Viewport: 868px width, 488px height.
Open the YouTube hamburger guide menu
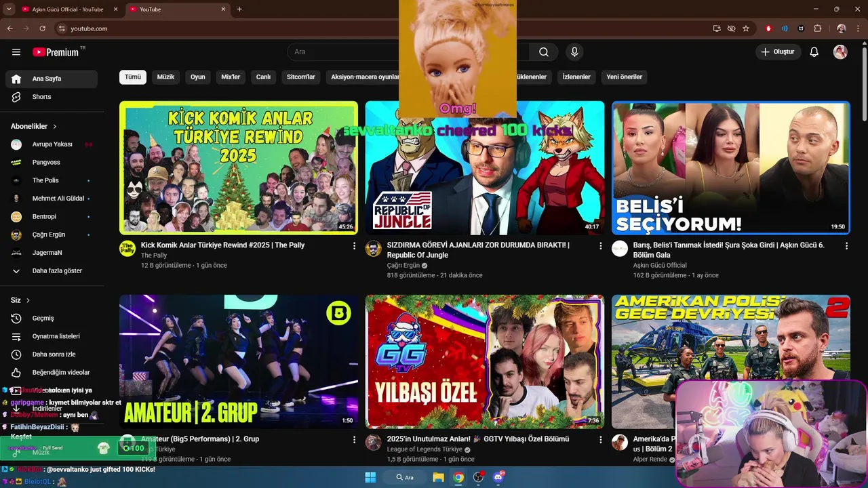pos(16,52)
